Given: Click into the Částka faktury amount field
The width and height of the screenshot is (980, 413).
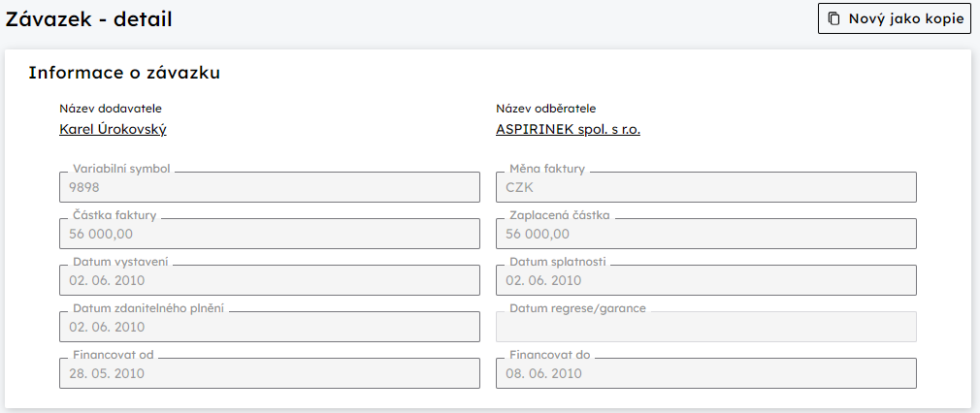Looking at the screenshot, I should coord(270,234).
